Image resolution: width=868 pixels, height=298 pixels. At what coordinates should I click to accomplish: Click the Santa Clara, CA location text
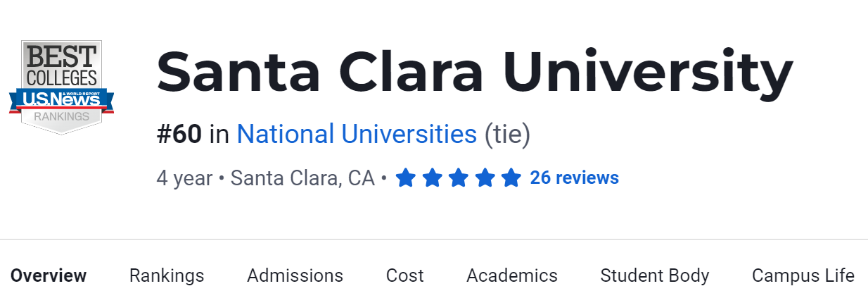point(302,178)
